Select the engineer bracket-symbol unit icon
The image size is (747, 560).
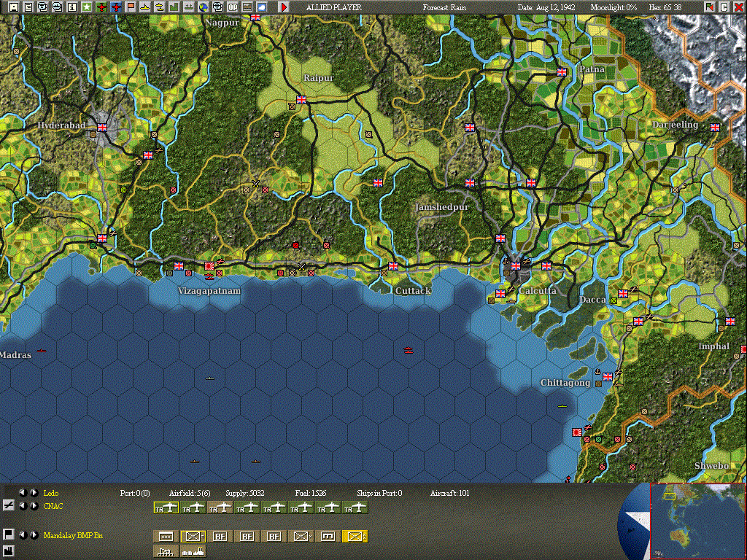pyautogui.click(x=328, y=537)
